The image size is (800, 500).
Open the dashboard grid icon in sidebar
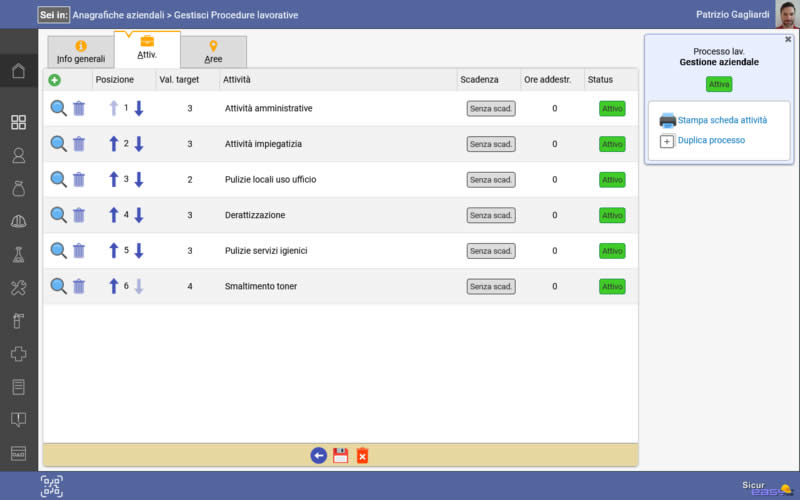tap(19, 122)
